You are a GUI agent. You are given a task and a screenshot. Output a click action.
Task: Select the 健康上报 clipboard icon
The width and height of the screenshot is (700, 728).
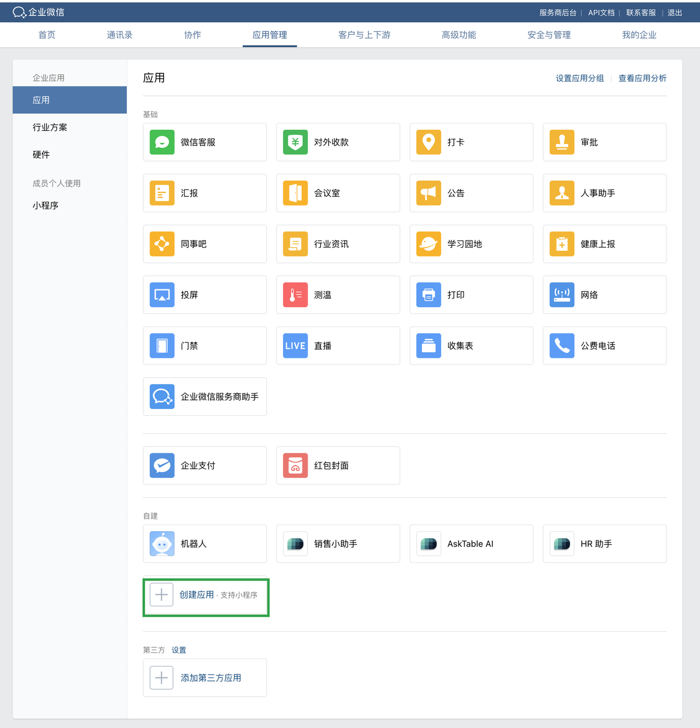pyautogui.click(x=562, y=244)
